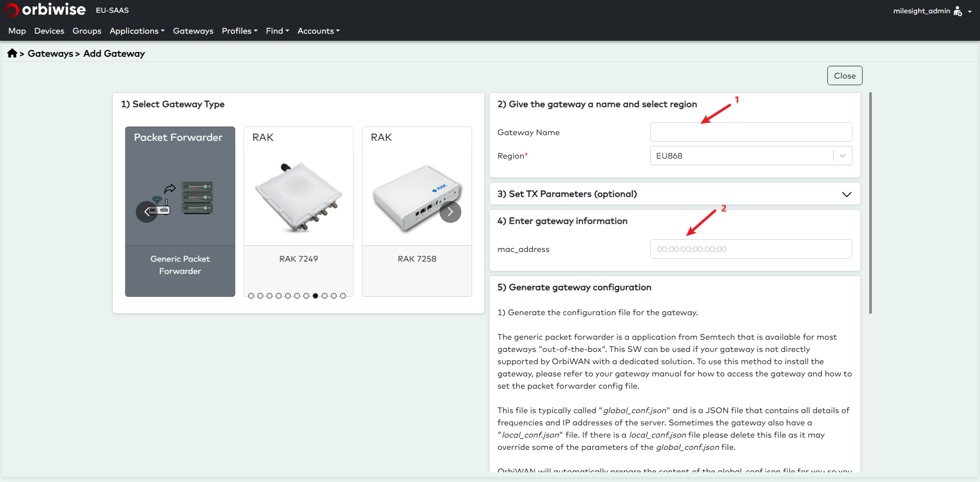Open the Find dropdown menu

coord(277,31)
